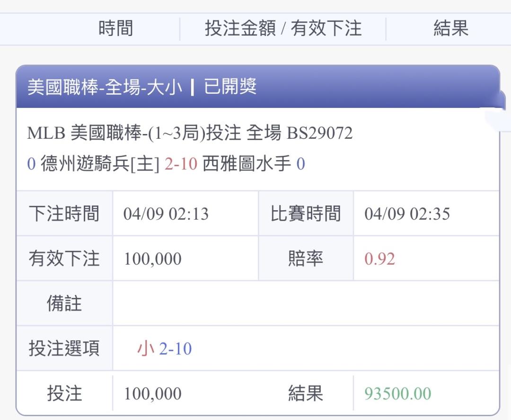Screen dimensions: 511x420
Task: Select the bet ID line with BS29072
Action: (190, 134)
